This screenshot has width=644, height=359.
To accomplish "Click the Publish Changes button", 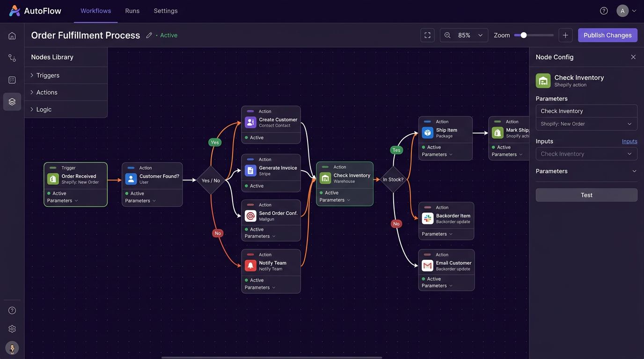I will [607, 36].
